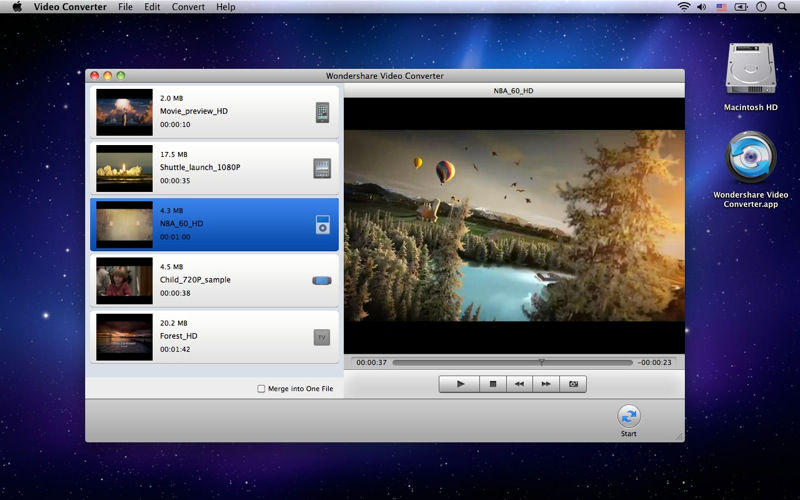
Task: Click the elapsed time 00:00:37
Action: (x=371, y=362)
